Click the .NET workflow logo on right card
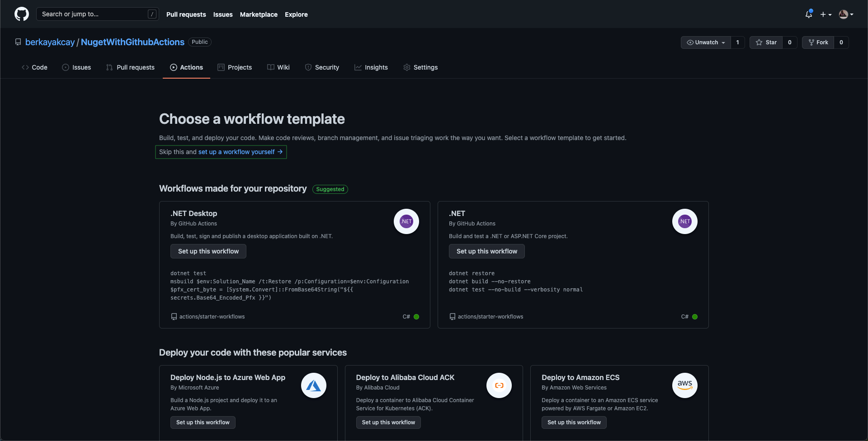 (684, 221)
